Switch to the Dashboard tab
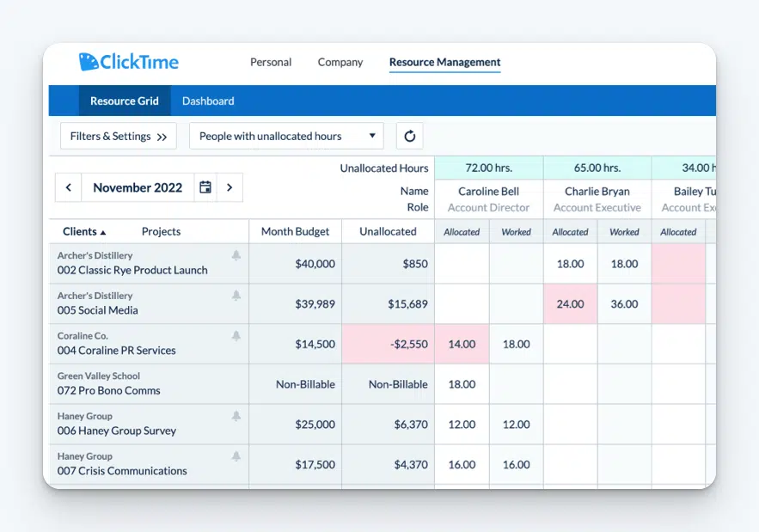 (208, 101)
